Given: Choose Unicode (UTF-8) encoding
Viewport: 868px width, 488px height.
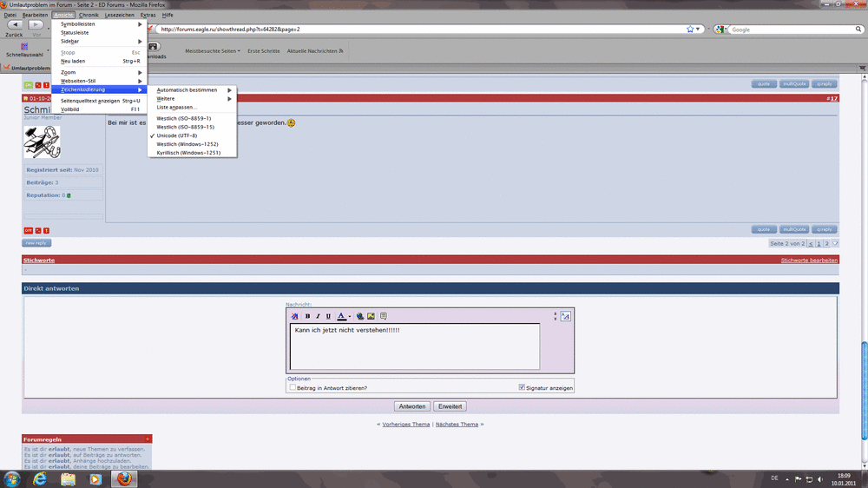Looking at the screenshot, I should 192,135.
